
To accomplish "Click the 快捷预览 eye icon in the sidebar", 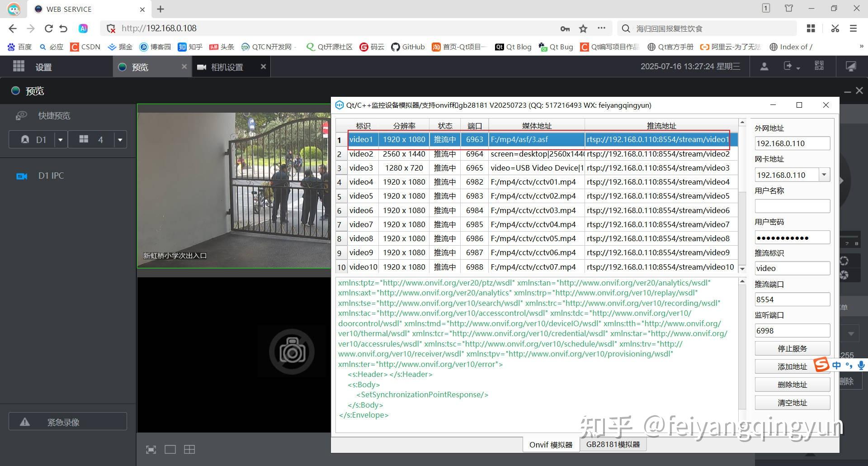I will pyautogui.click(x=21, y=115).
